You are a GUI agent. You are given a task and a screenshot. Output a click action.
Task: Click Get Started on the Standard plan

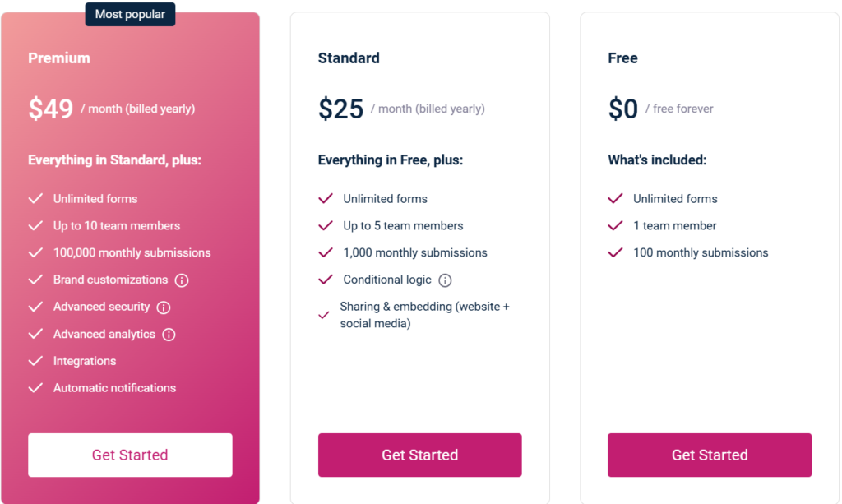coord(420,455)
